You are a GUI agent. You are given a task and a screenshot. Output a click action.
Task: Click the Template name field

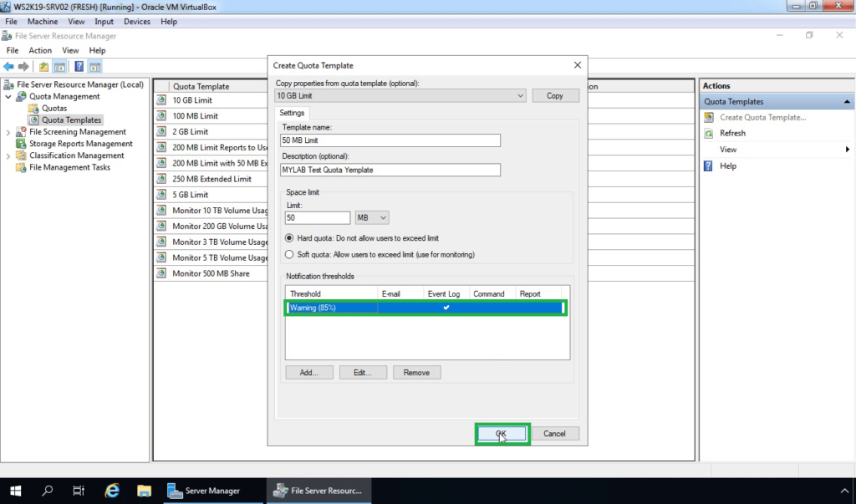click(x=390, y=140)
